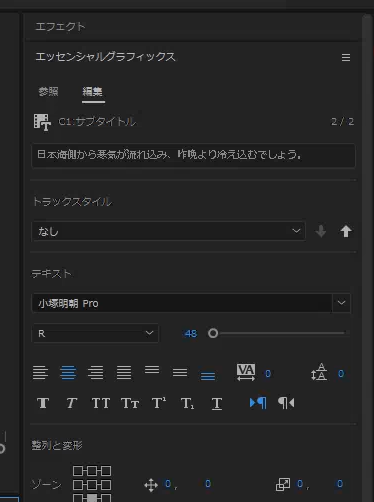Click the second size value
This screenshot has width=374, height=502.
[340, 484]
